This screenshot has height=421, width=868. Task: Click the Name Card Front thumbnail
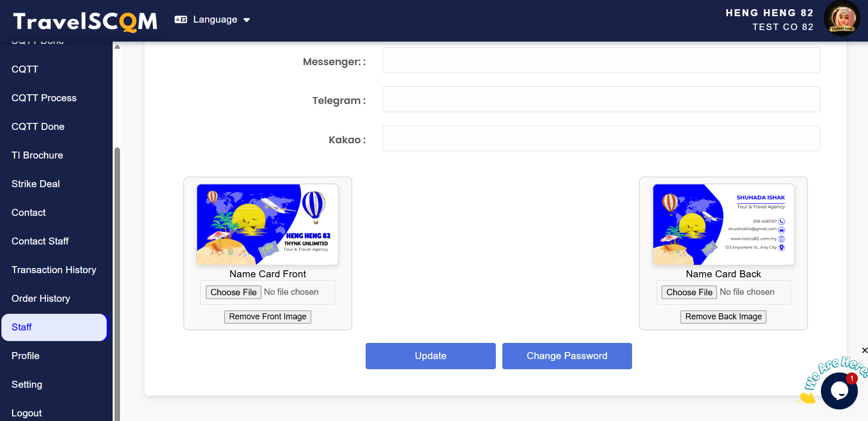click(x=267, y=225)
